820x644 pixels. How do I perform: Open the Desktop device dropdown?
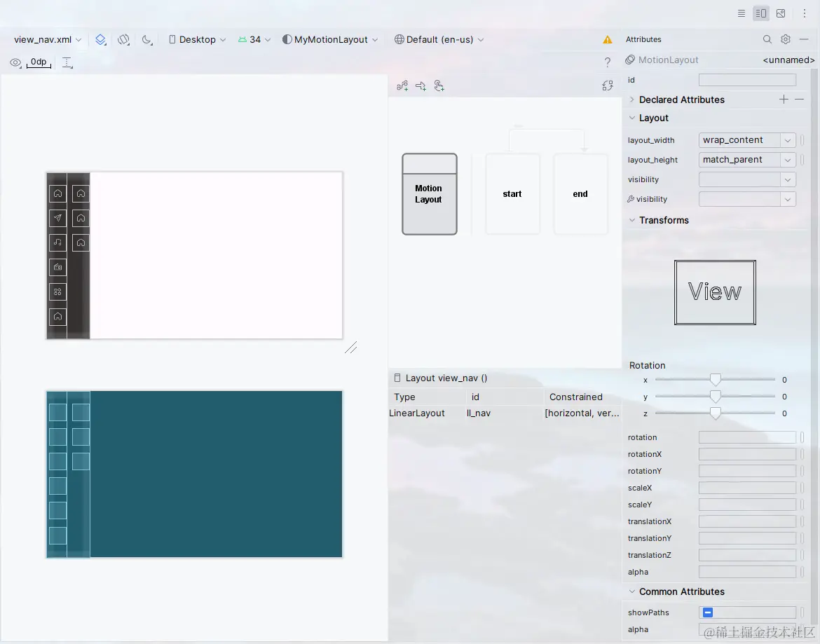(197, 40)
